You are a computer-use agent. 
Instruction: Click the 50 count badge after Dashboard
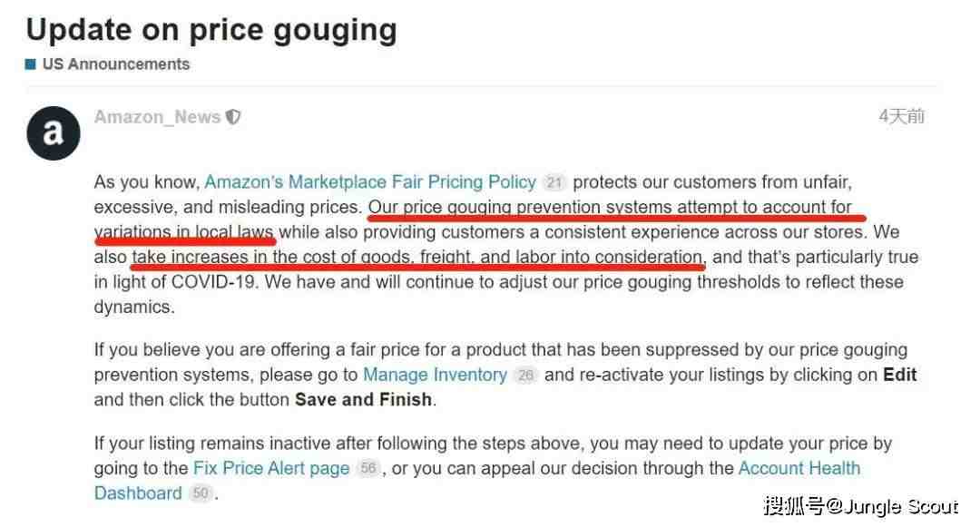(201, 493)
